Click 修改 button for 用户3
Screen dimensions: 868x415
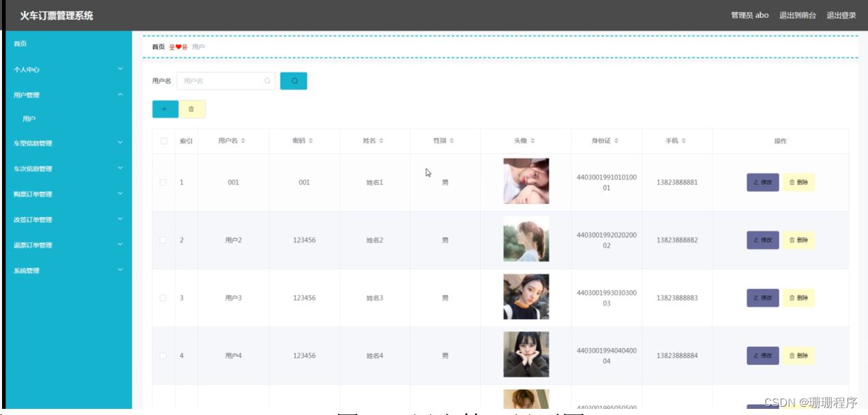tap(763, 298)
